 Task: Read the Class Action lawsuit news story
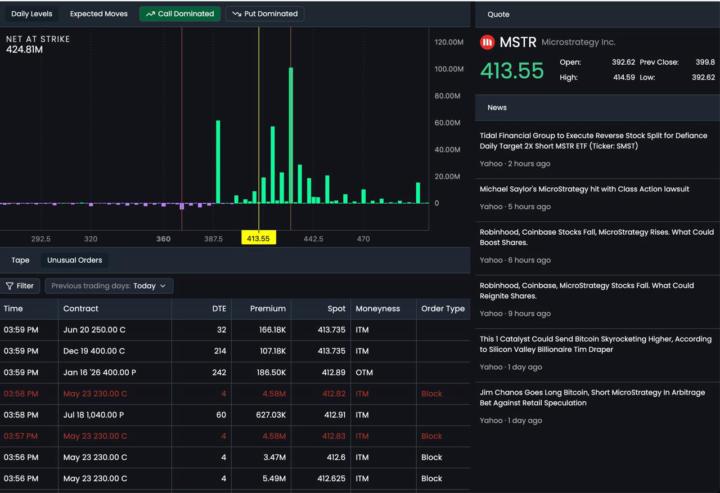(585, 188)
